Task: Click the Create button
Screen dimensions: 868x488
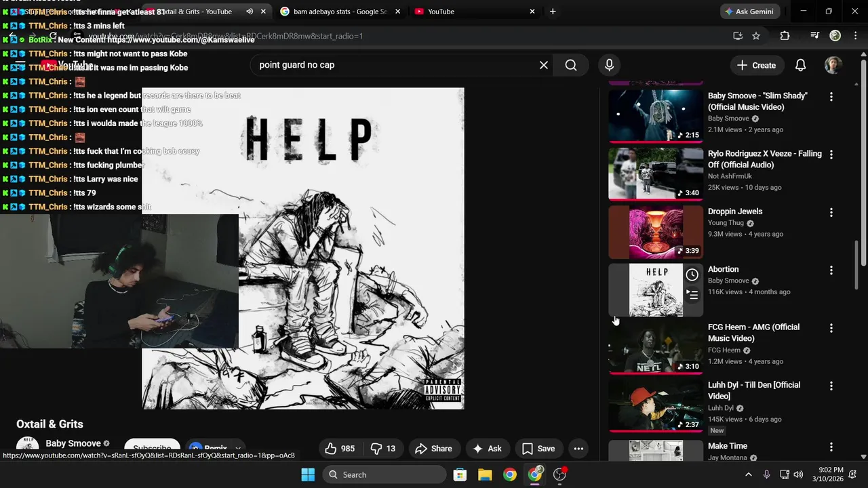Action: 756,65
